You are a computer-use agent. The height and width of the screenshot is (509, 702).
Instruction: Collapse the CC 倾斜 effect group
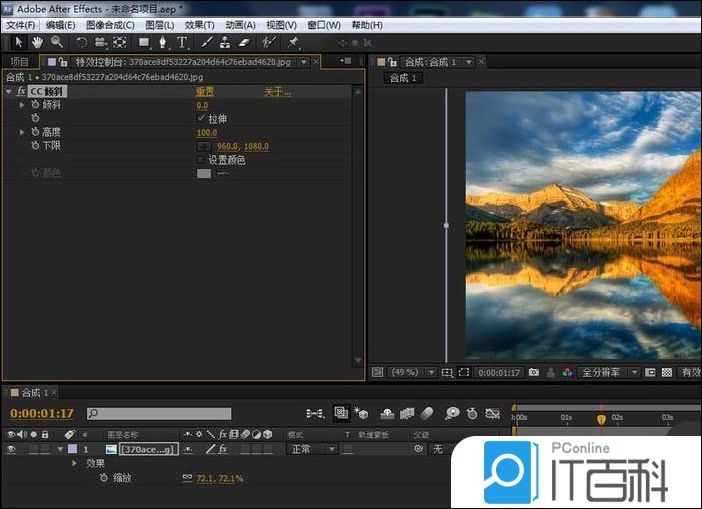(x=8, y=91)
